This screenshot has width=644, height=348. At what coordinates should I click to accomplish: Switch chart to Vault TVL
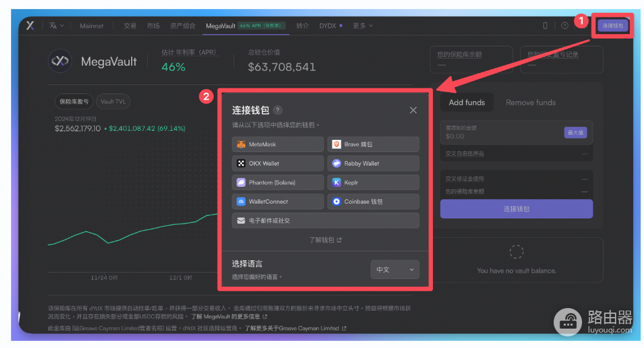point(113,102)
